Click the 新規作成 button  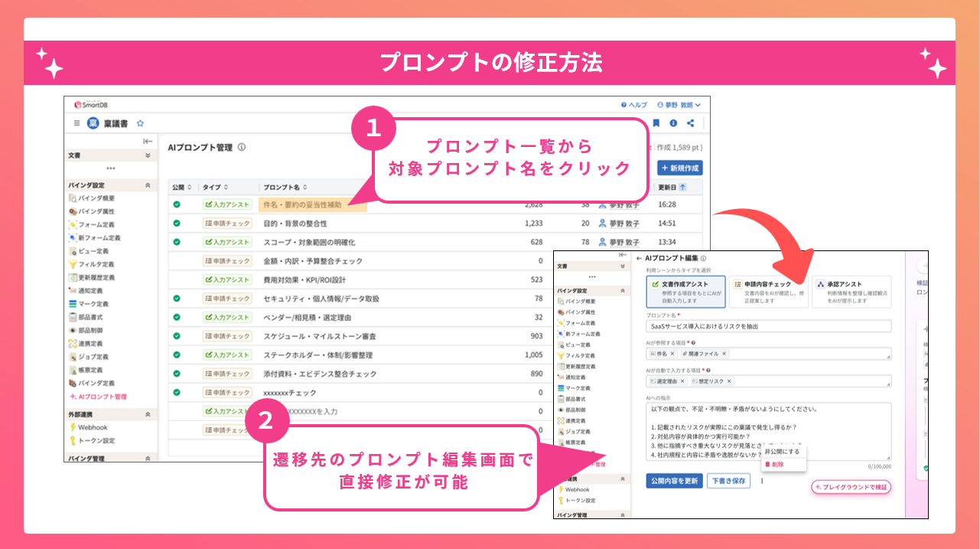(680, 168)
